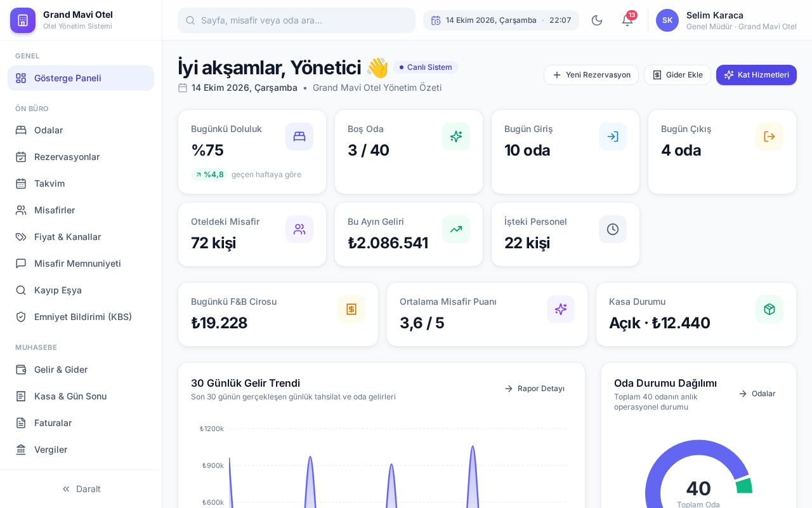Click the Yeni Rezervasyon button
Viewport: 812px width, 508px height.
tap(591, 75)
